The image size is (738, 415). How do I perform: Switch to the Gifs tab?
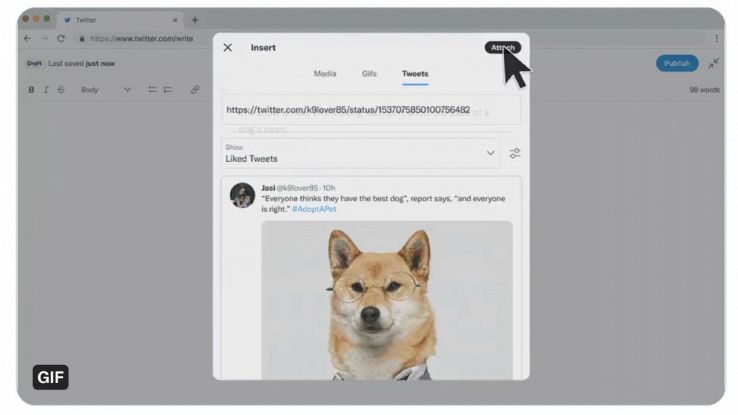point(369,74)
